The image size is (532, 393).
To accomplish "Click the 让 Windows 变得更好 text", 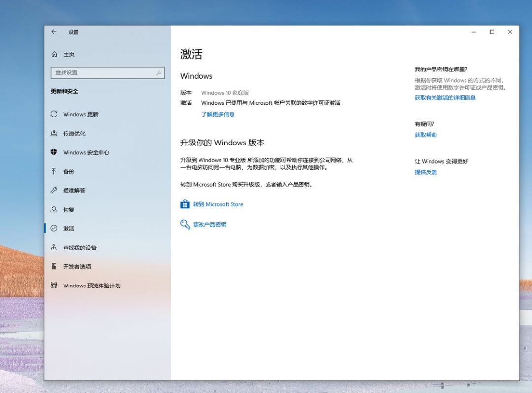I will coord(441,161).
